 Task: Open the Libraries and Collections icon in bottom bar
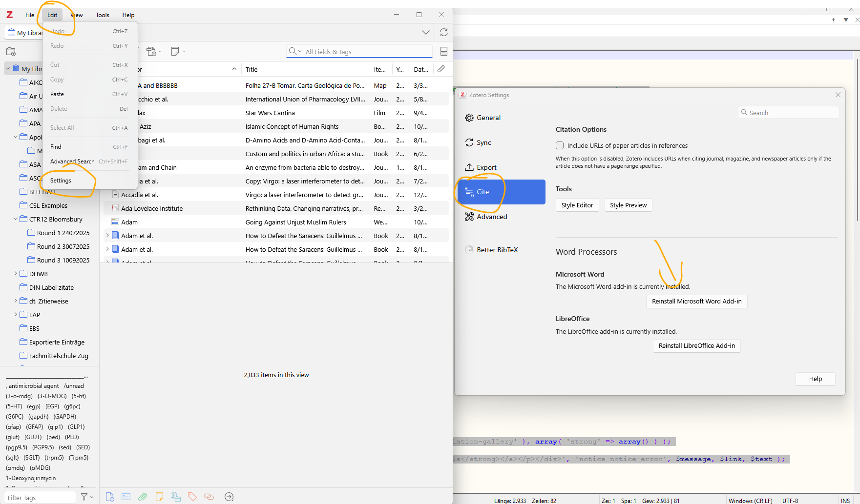point(176,497)
